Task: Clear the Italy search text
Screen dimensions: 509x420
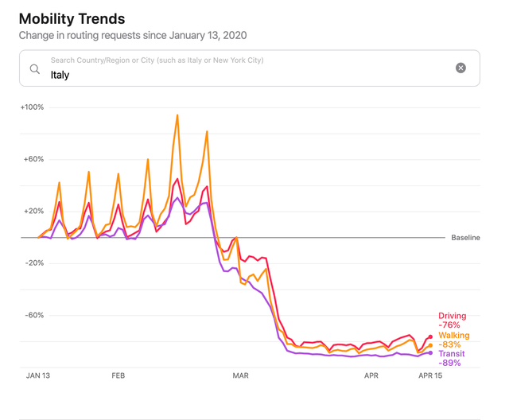Action: 460,68
